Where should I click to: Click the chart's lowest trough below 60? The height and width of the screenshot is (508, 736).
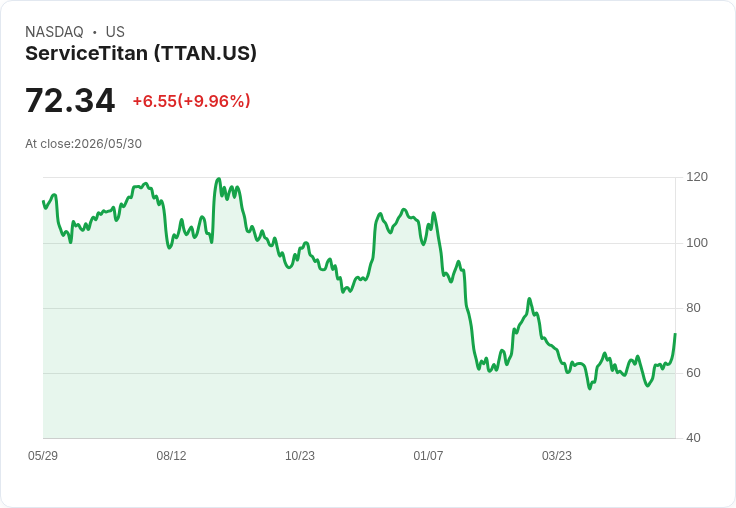click(x=590, y=388)
